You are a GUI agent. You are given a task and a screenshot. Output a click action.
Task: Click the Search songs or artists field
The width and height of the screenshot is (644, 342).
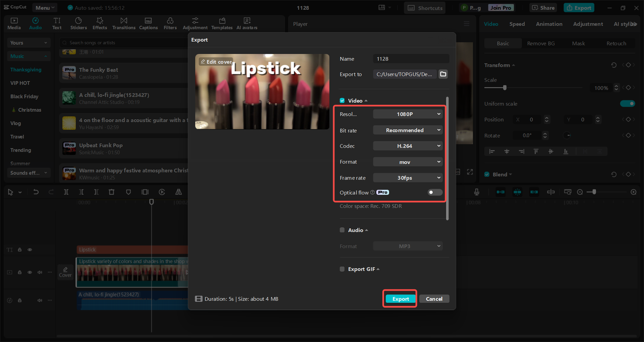(x=123, y=43)
